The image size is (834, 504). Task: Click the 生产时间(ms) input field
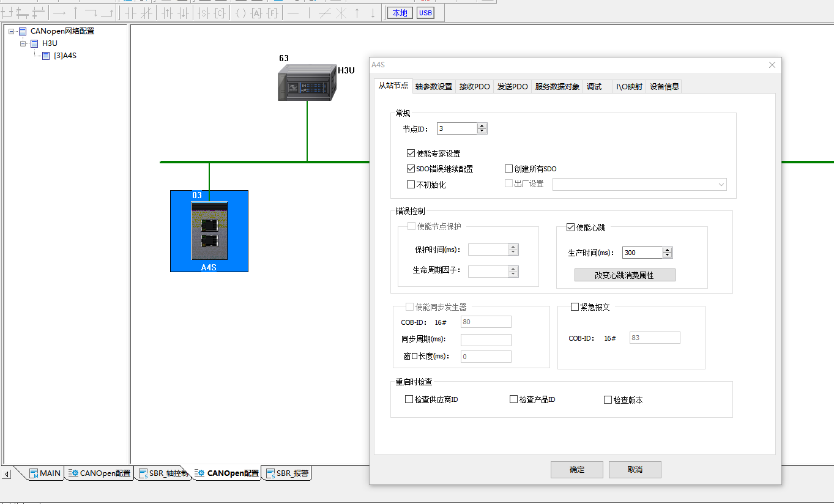pyautogui.click(x=642, y=253)
